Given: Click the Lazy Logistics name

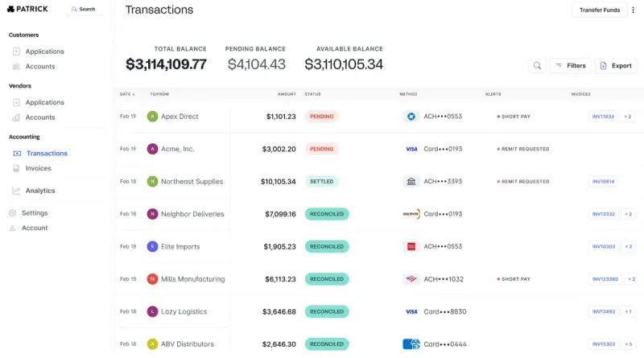Looking at the screenshot, I should pyautogui.click(x=184, y=311).
